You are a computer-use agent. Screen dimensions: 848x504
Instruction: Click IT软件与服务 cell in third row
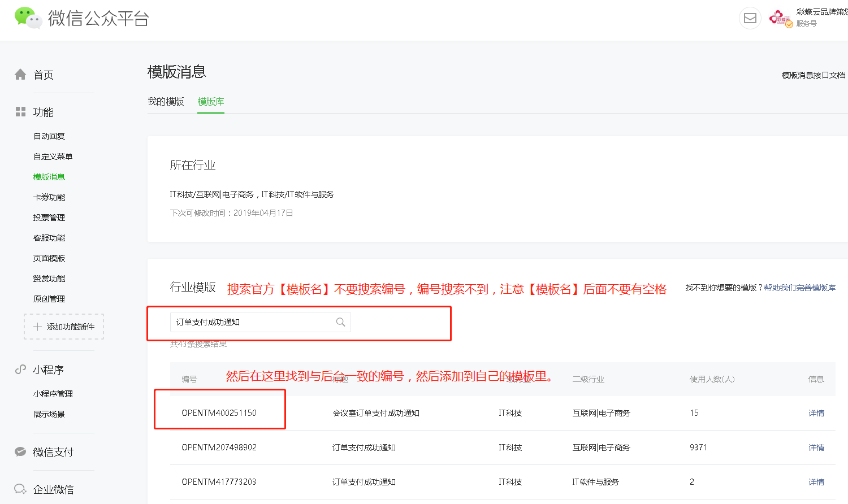point(595,482)
